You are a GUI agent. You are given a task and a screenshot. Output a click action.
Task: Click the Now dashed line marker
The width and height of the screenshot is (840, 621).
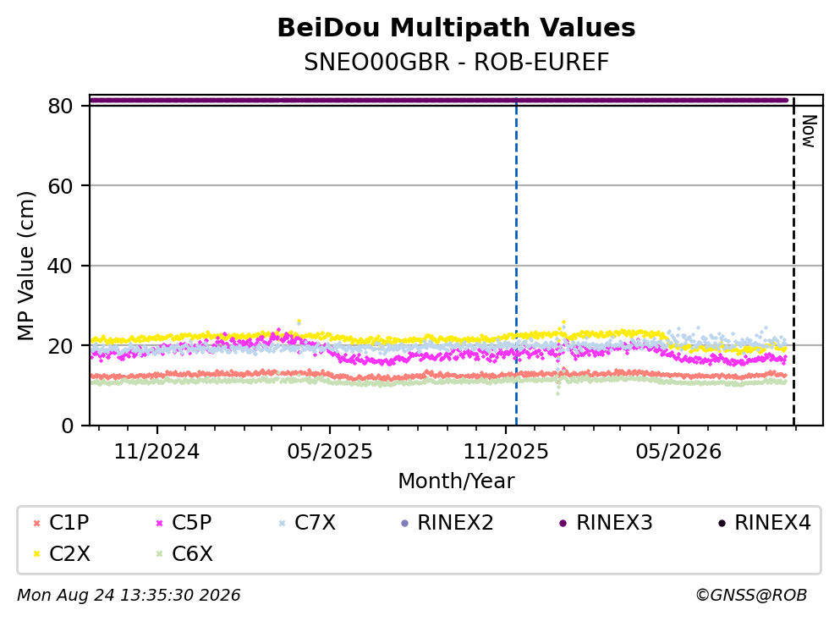pos(794,262)
